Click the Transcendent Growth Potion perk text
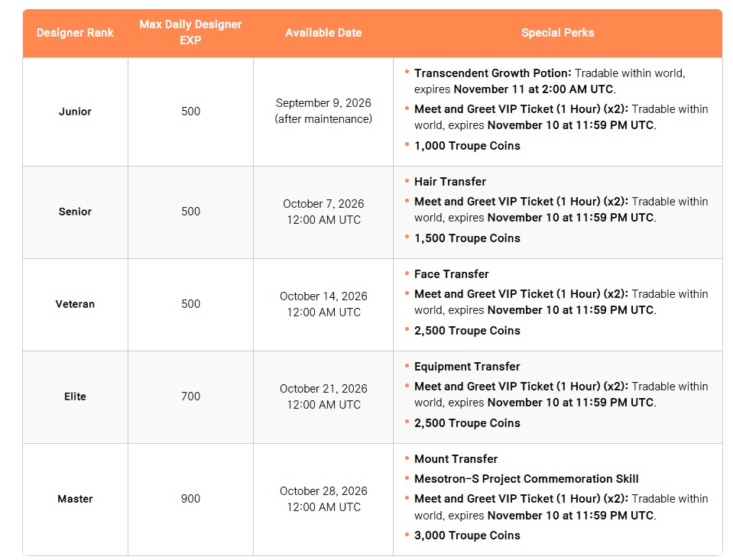The width and height of the screenshot is (733, 560). click(x=493, y=73)
